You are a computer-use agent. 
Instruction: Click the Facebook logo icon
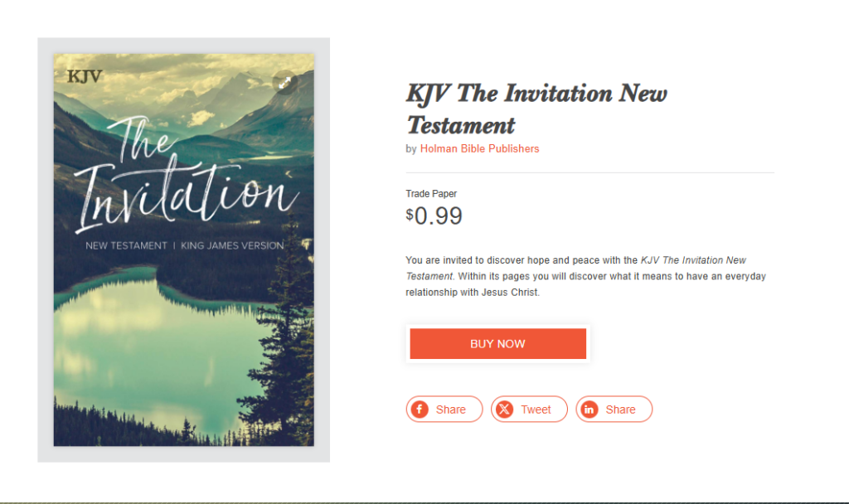coord(420,409)
